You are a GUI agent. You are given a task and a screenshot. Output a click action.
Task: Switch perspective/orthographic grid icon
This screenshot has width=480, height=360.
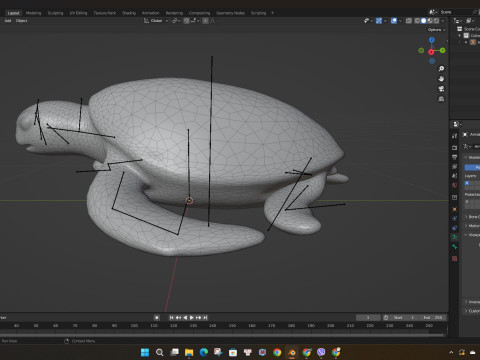(441, 99)
